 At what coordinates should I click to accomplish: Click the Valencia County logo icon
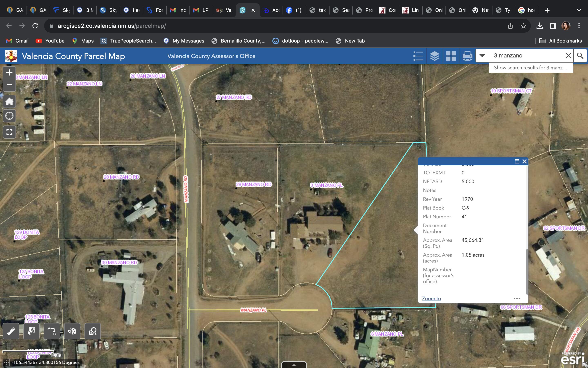tap(11, 56)
